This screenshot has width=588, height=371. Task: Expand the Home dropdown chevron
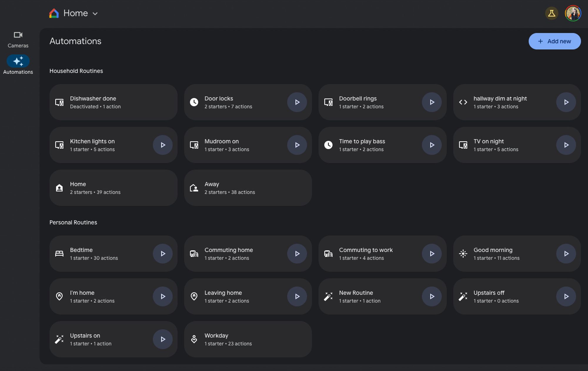point(95,14)
